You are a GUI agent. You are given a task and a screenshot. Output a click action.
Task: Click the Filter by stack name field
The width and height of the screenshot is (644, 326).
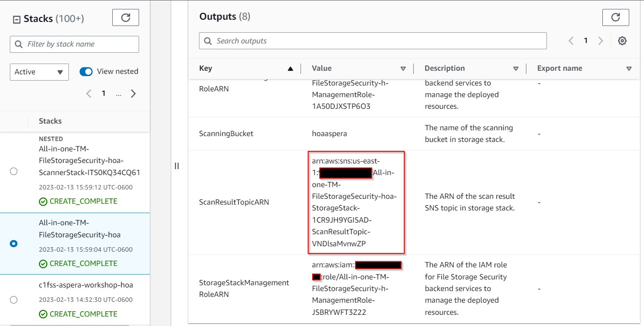pos(74,44)
